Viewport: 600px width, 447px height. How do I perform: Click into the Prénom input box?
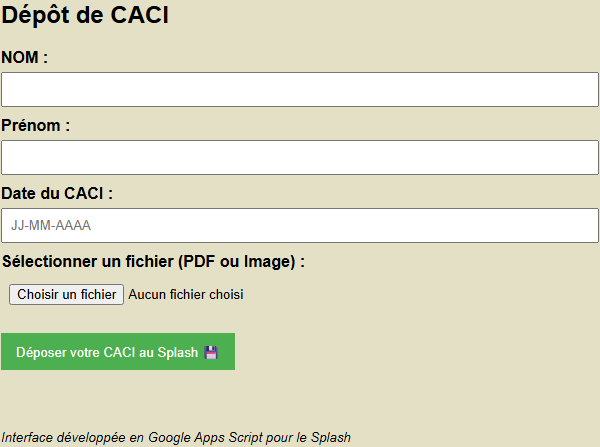point(300,157)
